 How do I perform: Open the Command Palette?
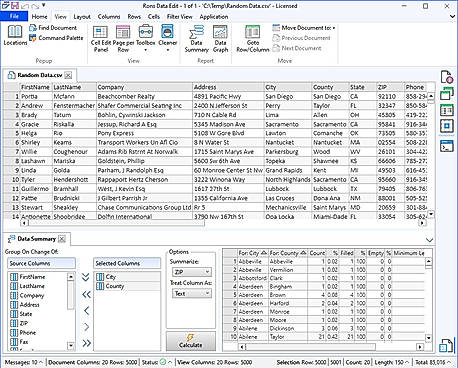(x=56, y=38)
